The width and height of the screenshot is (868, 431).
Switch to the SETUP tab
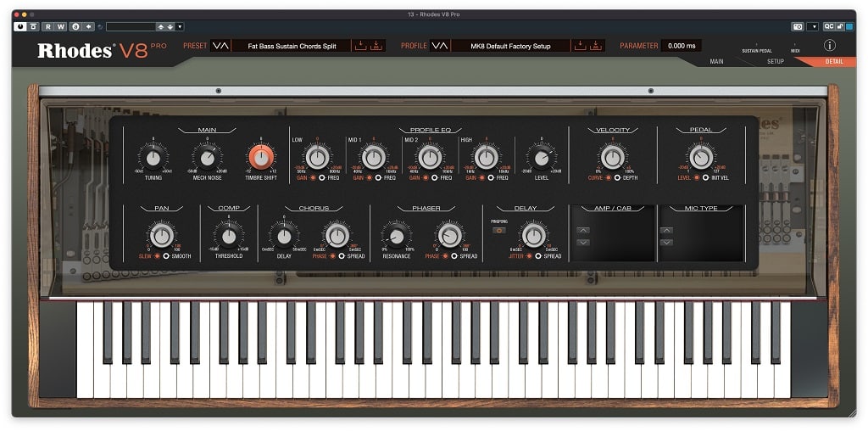(775, 61)
